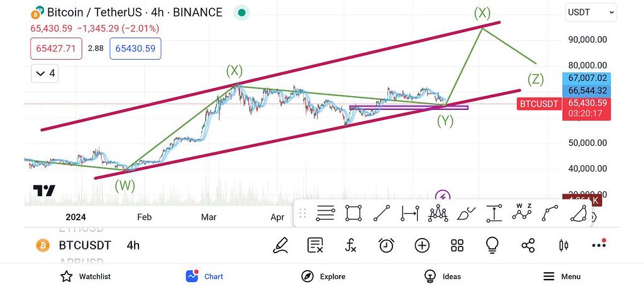Open the indicators fx menu
The height and width of the screenshot is (289, 644).
(351, 246)
